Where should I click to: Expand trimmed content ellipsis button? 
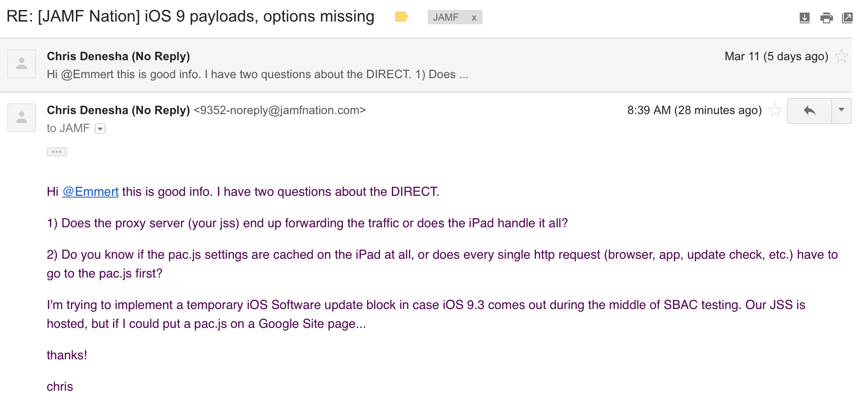(57, 152)
